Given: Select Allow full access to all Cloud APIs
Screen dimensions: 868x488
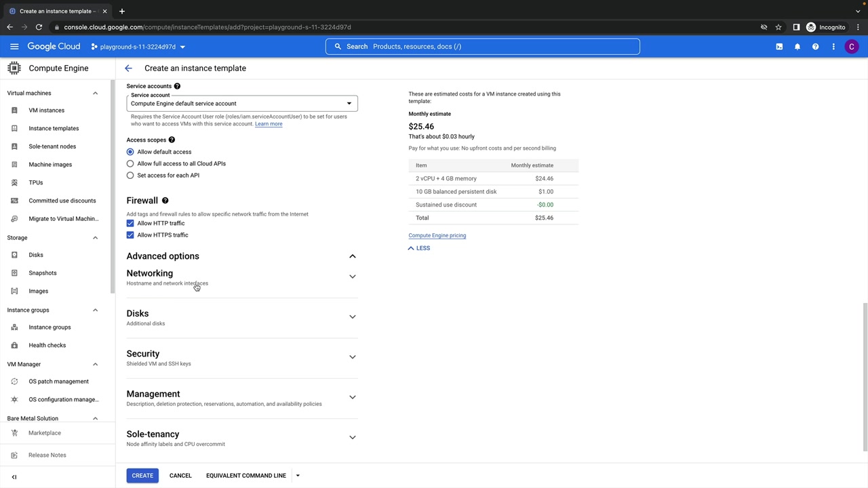Looking at the screenshot, I should point(130,164).
